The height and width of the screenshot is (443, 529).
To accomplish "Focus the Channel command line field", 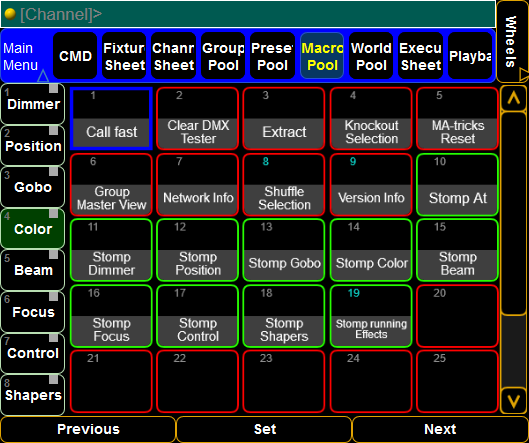I will tap(248, 14).
